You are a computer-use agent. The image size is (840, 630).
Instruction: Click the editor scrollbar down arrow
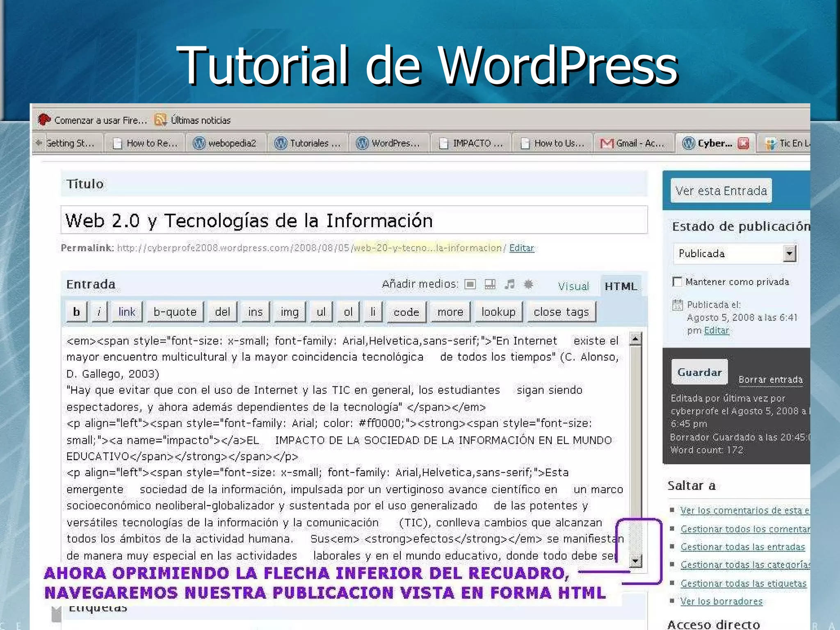coord(635,560)
